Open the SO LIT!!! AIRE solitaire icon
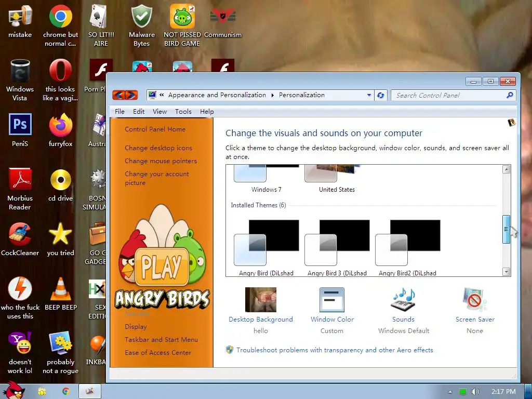Image resolution: width=532 pixels, height=399 pixels. [x=101, y=25]
